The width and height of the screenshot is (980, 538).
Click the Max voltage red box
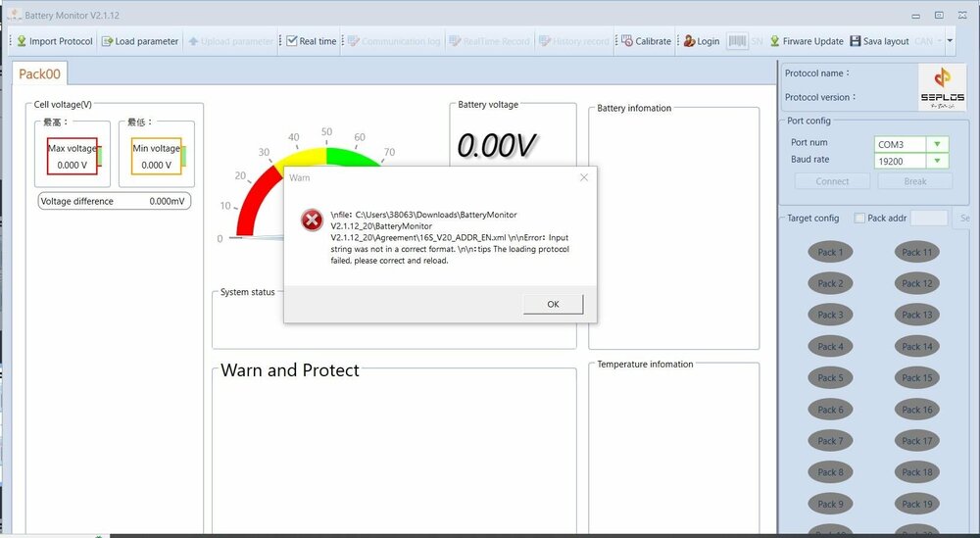point(73,156)
